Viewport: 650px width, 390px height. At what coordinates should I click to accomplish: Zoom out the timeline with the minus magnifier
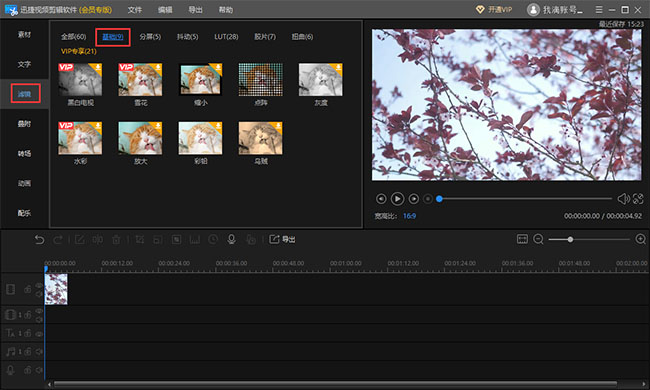(x=538, y=239)
